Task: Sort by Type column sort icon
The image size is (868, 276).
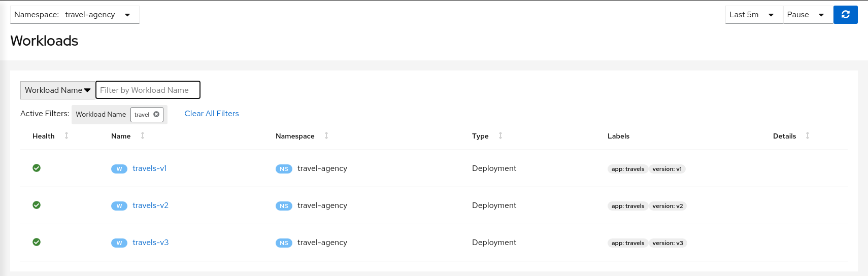Action: 500,135
